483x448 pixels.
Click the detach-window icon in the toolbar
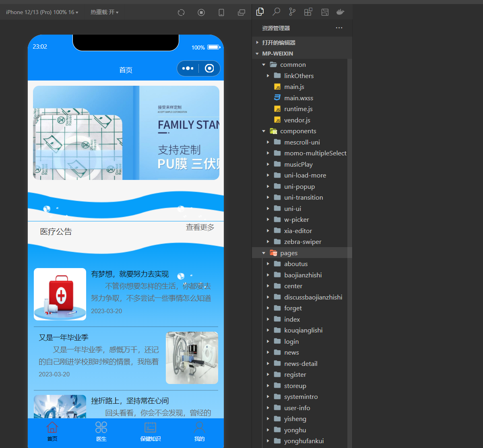point(241,12)
